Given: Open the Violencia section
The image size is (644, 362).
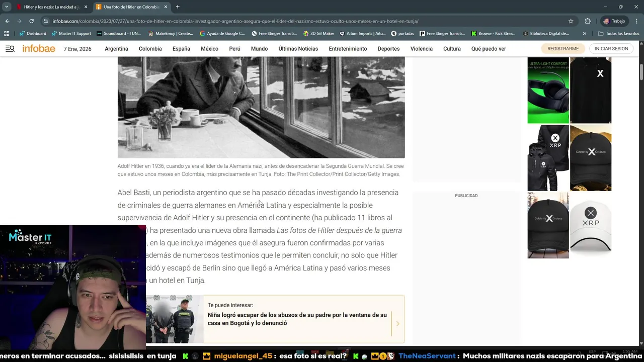Looking at the screenshot, I should (421, 49).
